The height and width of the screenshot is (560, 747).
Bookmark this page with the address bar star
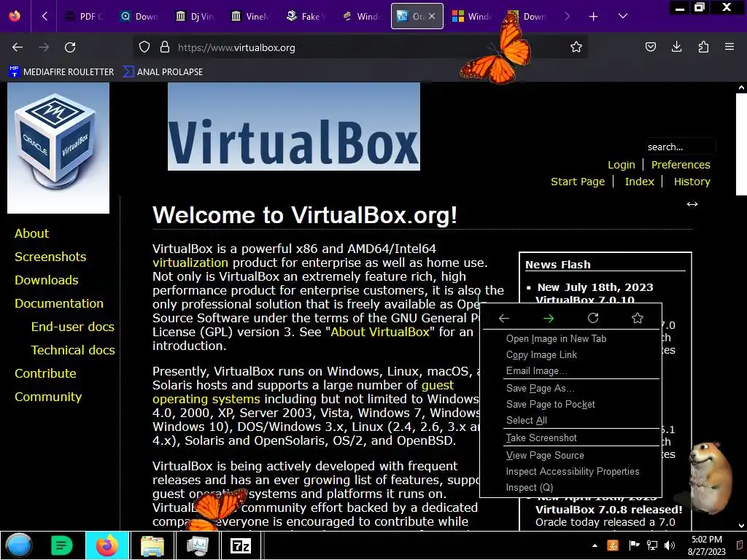(576, 47)
